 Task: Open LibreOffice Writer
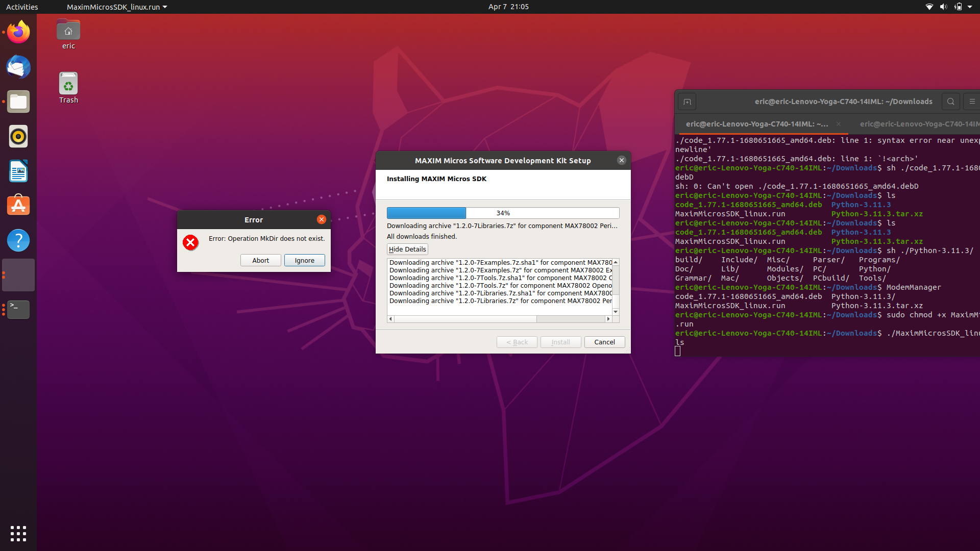point(18,171)
